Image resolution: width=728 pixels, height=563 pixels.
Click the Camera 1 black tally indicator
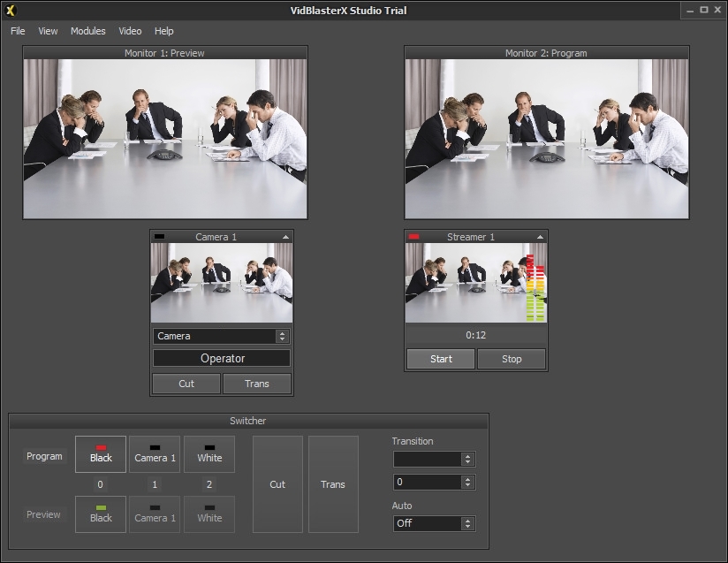coord(159,237)
